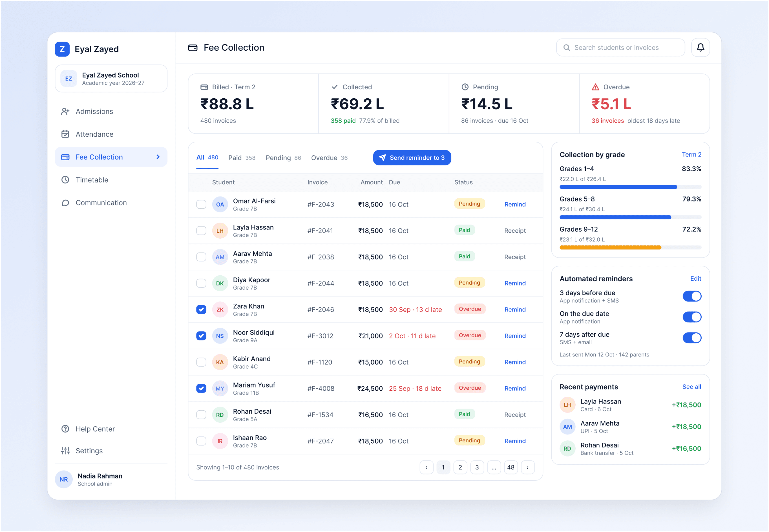Click the notification bell icon
769x532 pixels.
click(700, 47)
